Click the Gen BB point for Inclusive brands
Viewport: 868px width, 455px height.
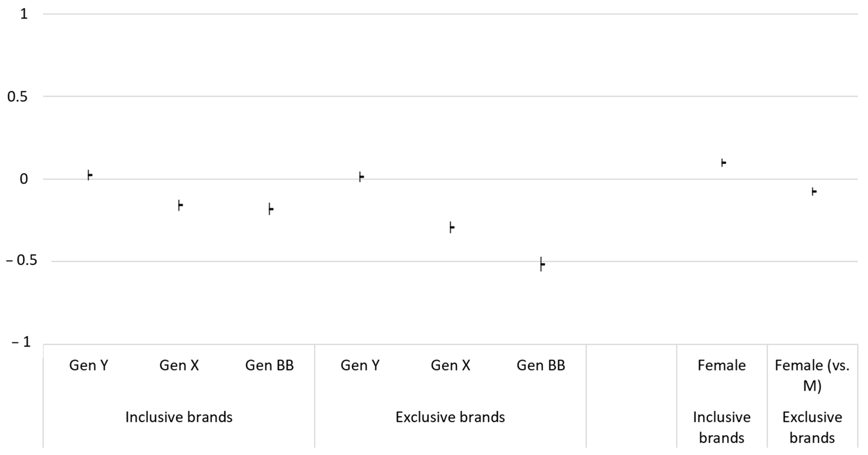271,209
